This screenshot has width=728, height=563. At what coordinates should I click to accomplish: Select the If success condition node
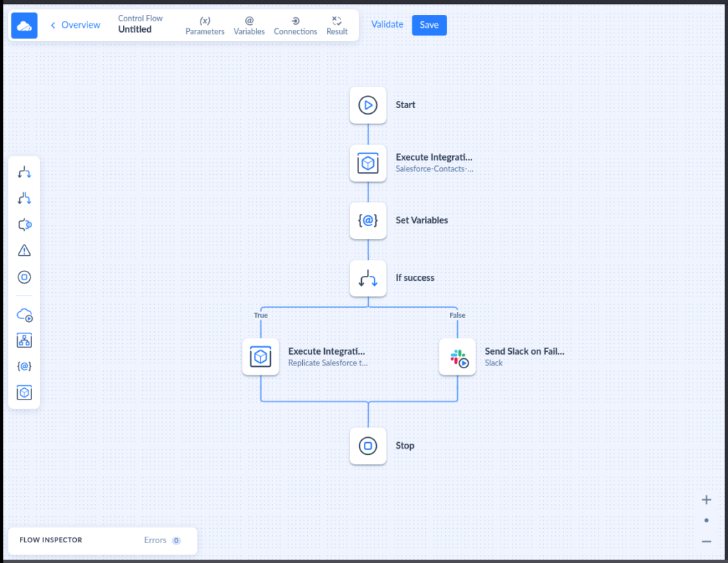(x=368, y=279)
